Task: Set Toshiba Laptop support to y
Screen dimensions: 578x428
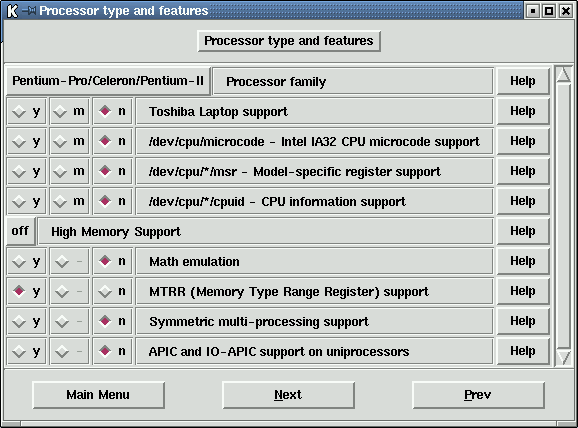Action: (27, 111)
